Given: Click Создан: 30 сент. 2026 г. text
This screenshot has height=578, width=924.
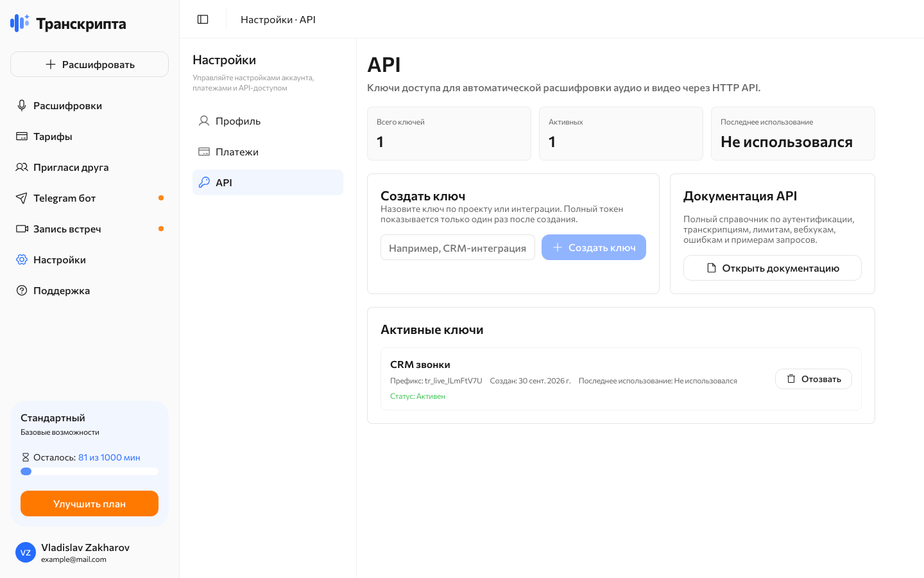Looking at the screenshot, I should point(531,381).
